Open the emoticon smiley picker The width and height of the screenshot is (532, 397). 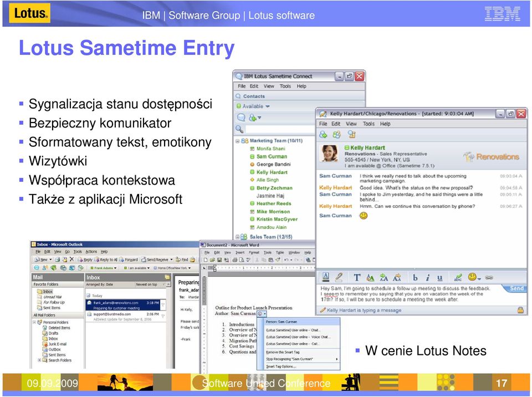pos(472,277)
